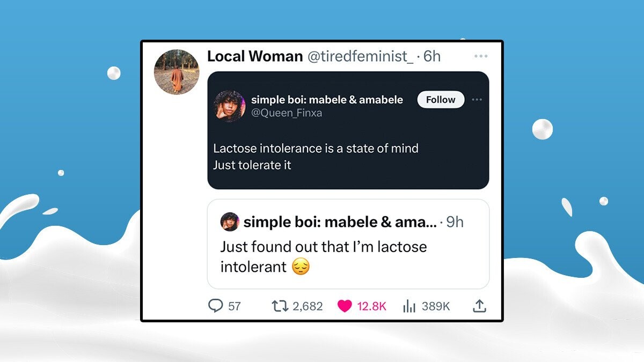Open three-dot menu beside the Follow button
This screenshot has width=644, height=362.
pyautogui.click(x=477, y=100)
